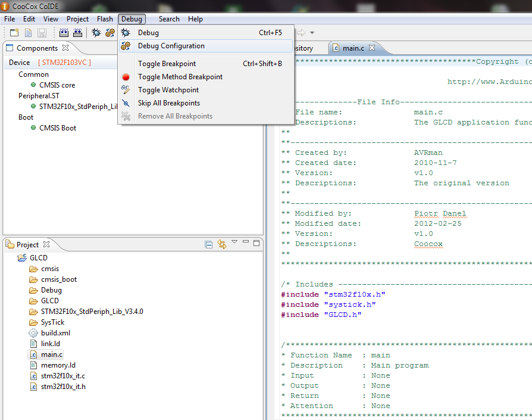Close the main.c editor tab
532x420 pixels.
pos(372,48)
